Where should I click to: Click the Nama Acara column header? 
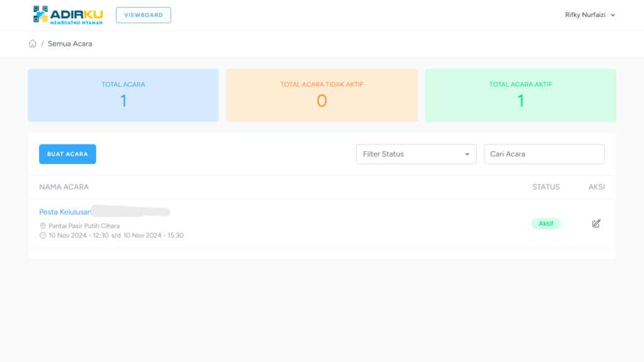click(64, 187)
